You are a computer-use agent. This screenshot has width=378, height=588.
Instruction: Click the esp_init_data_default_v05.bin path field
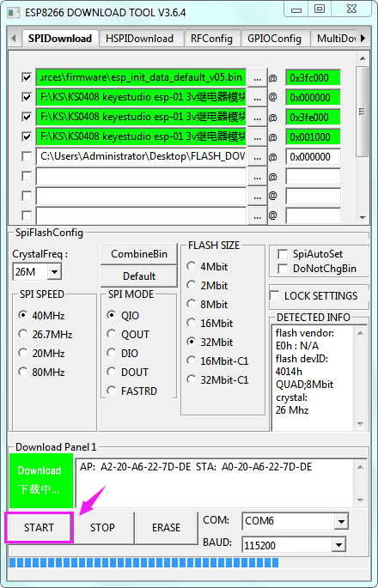click(x=141, y=77)
